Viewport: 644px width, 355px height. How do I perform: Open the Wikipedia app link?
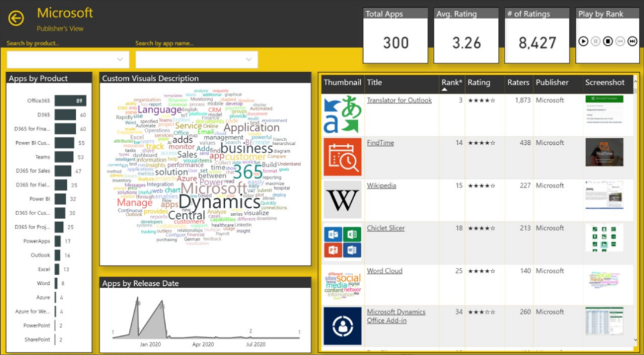click(382, 185)
